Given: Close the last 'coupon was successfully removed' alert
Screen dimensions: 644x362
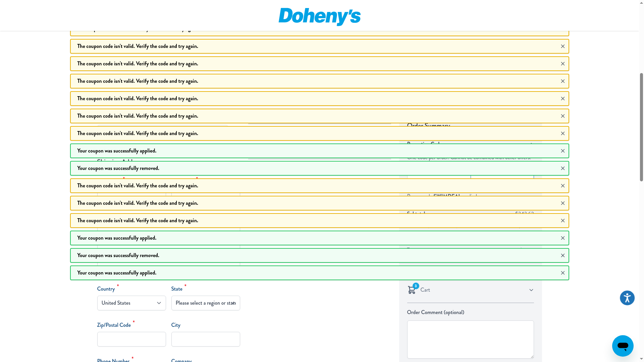Looking at the screenshot, I should 562,255.
